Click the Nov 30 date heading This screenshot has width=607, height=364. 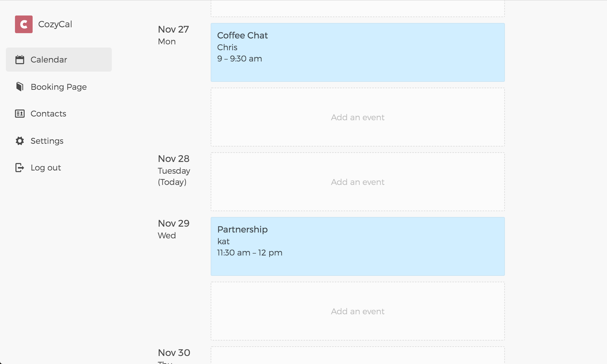(174, 353)
